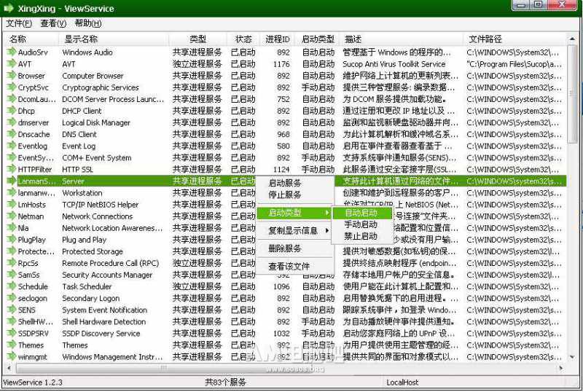Click the RpcSs service icon
Image resolution: width=583 pixels, height=392 pixels.
point(12,263)
